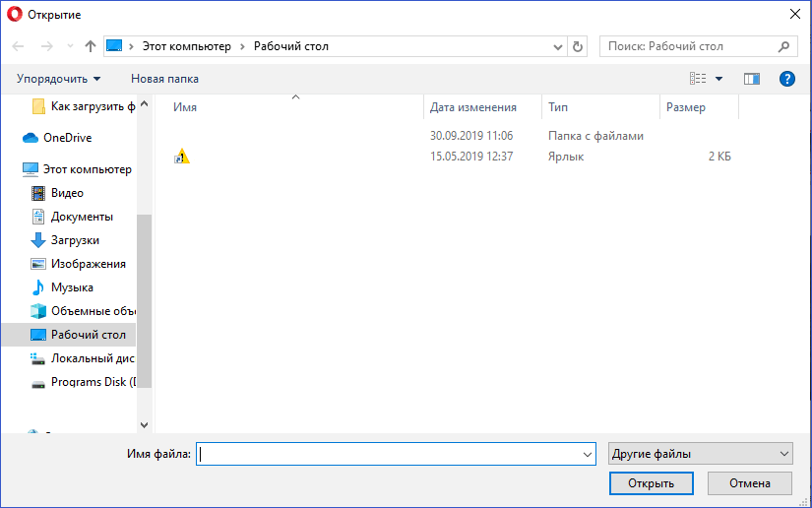Sort files by Дата изменения column

473,107
